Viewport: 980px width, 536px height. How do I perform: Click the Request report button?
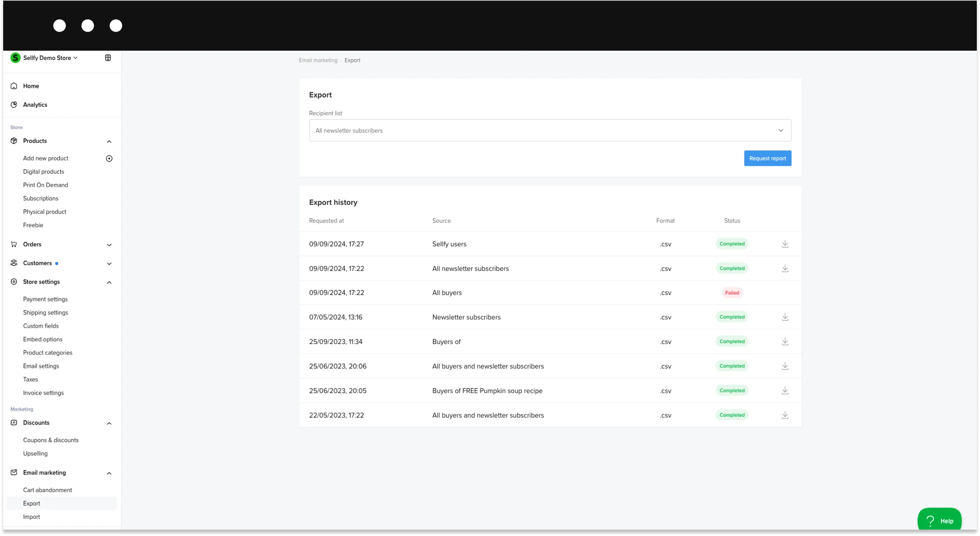click(x=767, y=158)
